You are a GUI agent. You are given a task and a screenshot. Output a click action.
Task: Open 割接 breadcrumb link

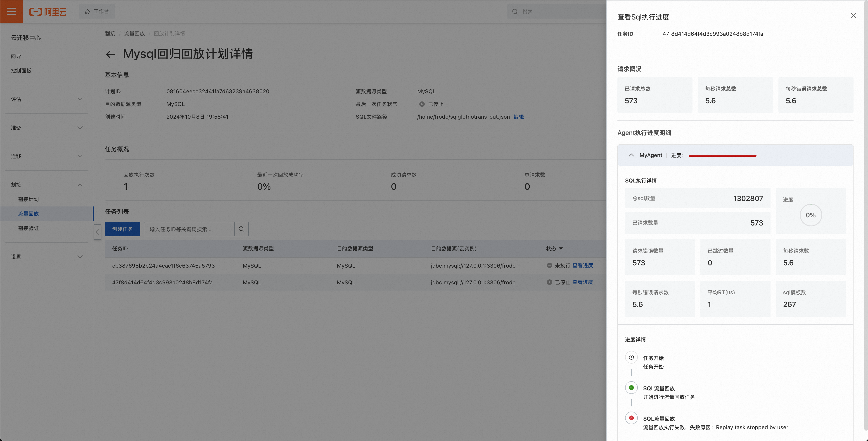coord(110,34)
